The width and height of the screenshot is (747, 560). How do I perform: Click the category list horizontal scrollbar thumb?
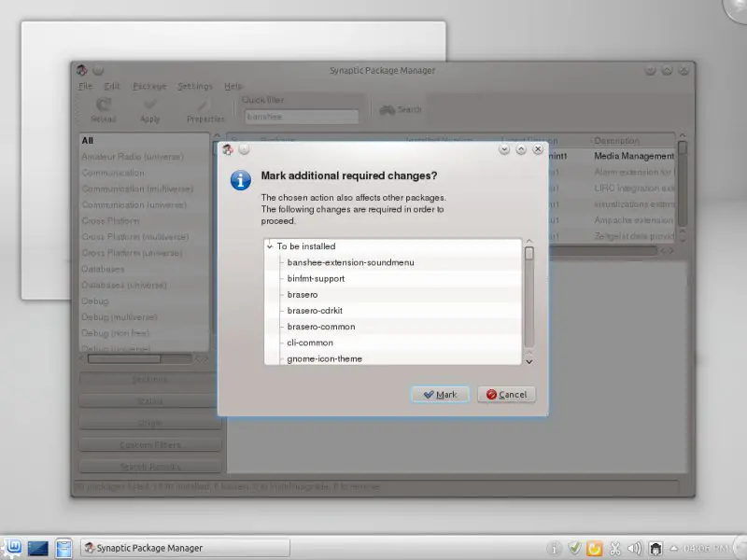tap(124, 358)
